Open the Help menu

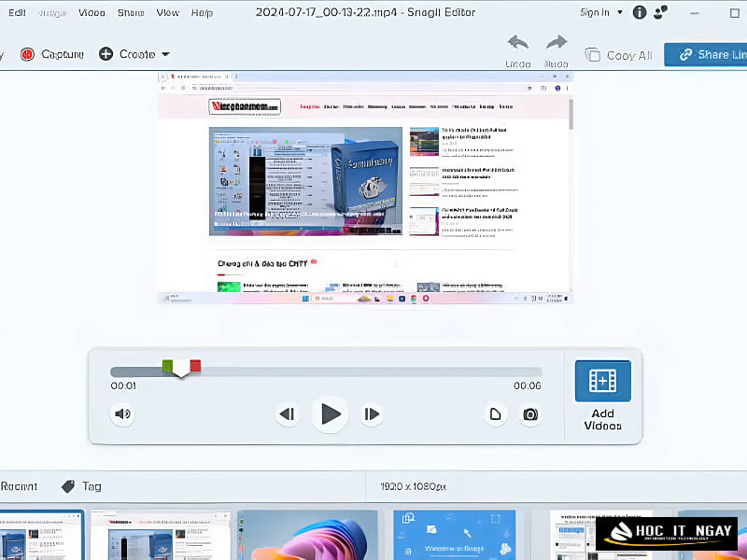(x=202, y=13)
